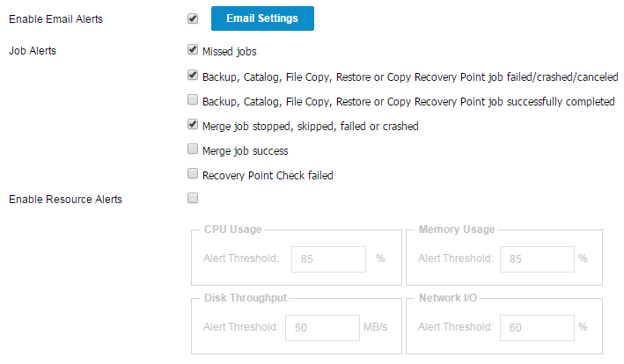
Task: Open the Email Settings button
Action: click(262, 18)
